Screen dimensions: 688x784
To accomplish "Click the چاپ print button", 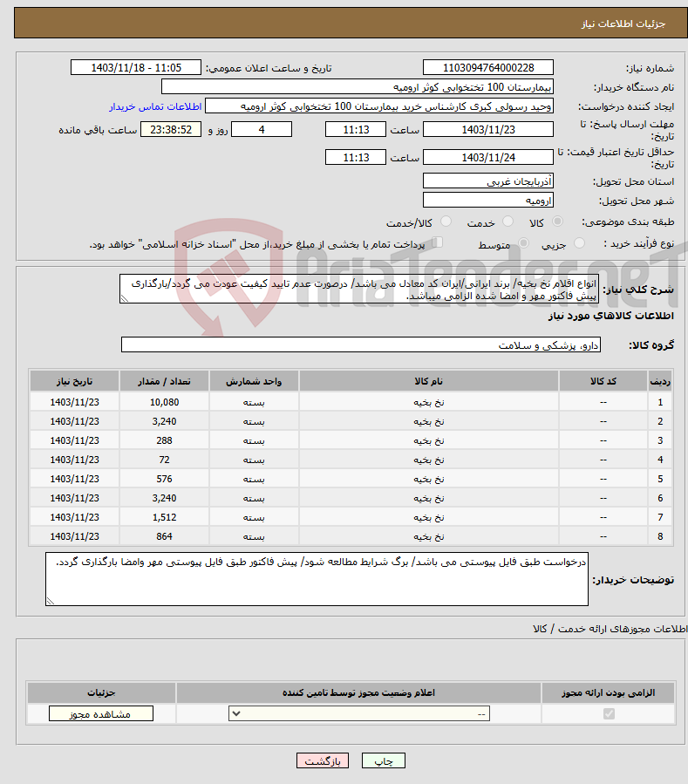I will (x=384, y=760).
